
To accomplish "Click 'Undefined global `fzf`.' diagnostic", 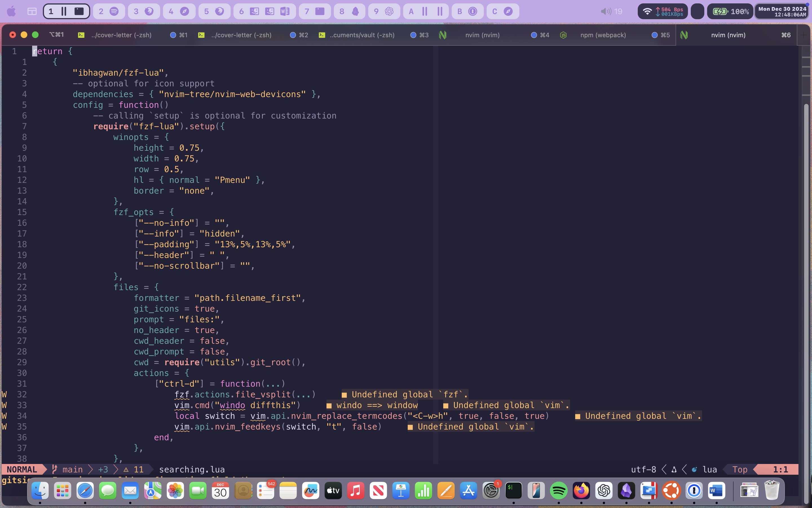I will tap(405, 395).
